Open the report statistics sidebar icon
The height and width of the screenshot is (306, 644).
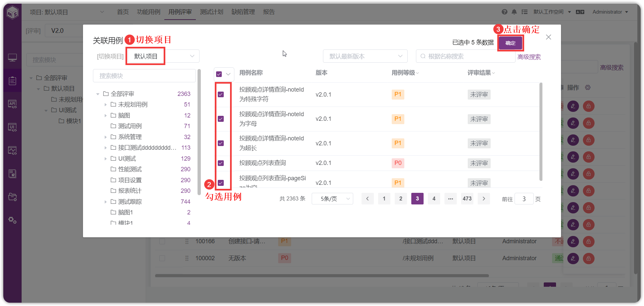coord(13,174)
